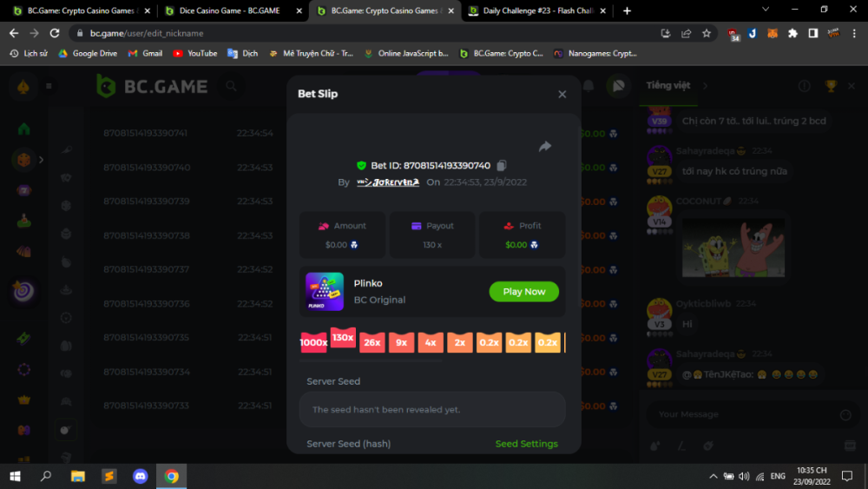Expand the casino sidebar chevron arrow
This screenshot has width=868, height=489.
41,160
